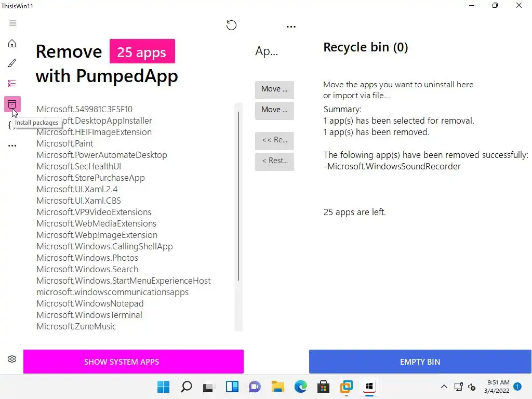Select Microsoft.WindowsTerminal entry

pyautogui.click(x=89, y=315)
